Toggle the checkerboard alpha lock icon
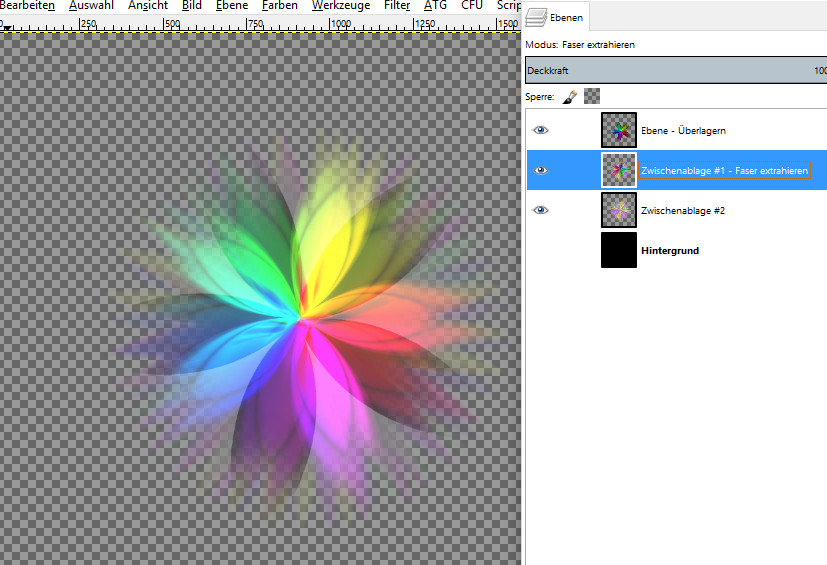827x565 pixels. [592, 97]
